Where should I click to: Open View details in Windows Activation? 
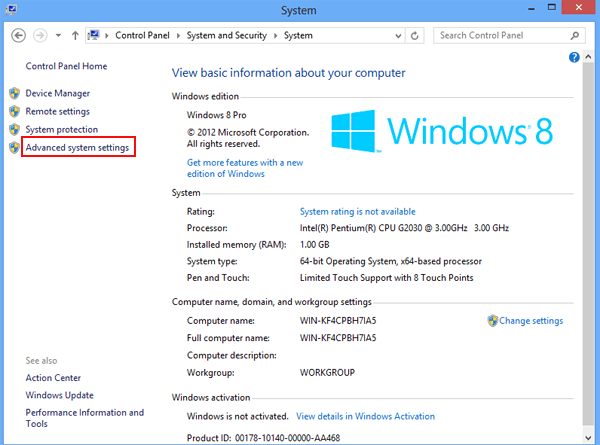click(365, 416)
